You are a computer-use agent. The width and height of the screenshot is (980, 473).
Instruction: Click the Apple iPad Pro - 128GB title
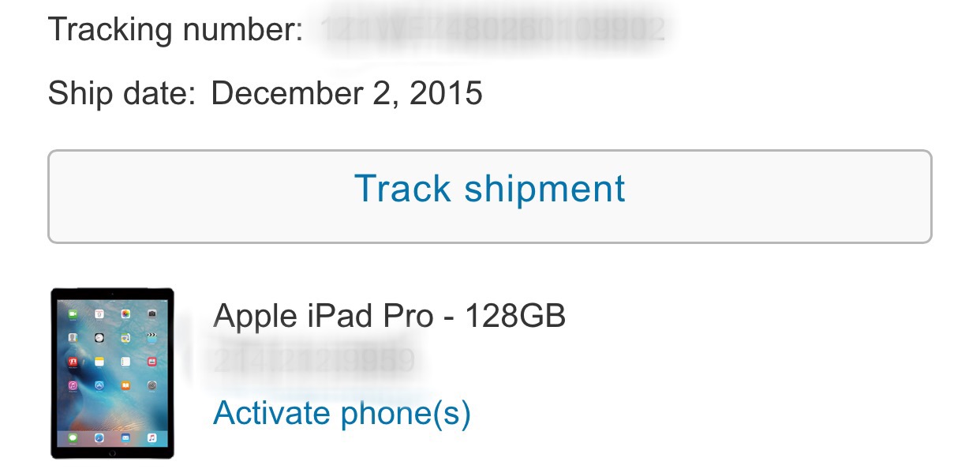click(x=390, y=317)
